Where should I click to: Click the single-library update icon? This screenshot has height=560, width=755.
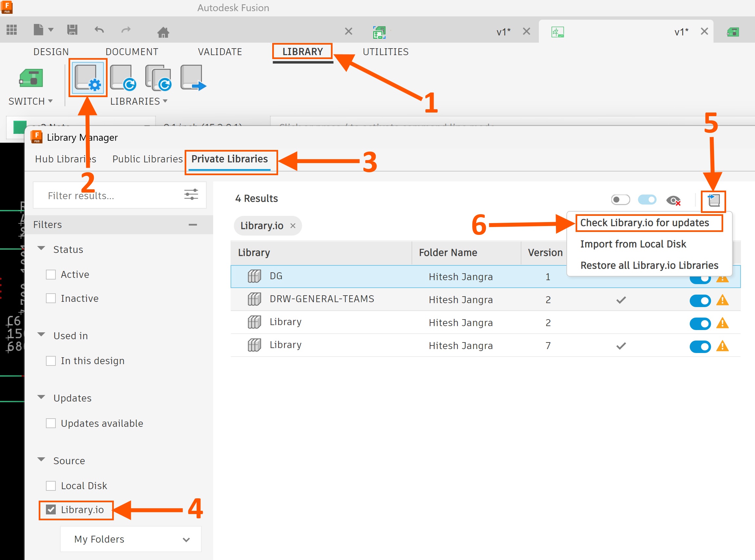[x=123, y=78]
